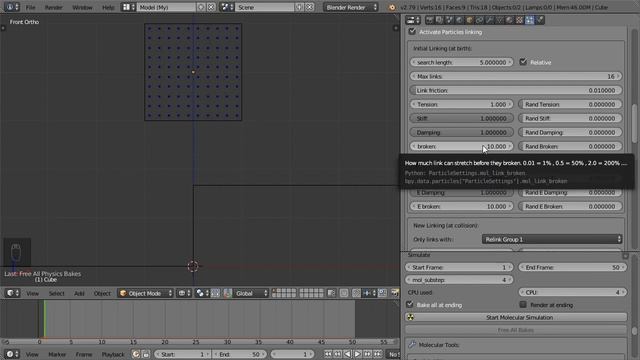
Task: Open the File menu
Action: pyautogui.click(x=31, y=7)
